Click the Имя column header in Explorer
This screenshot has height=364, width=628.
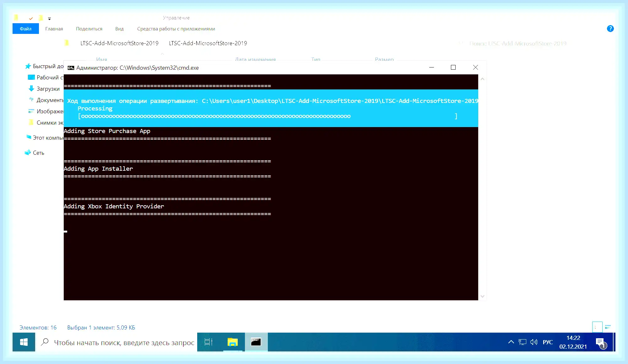pos(101,59)
